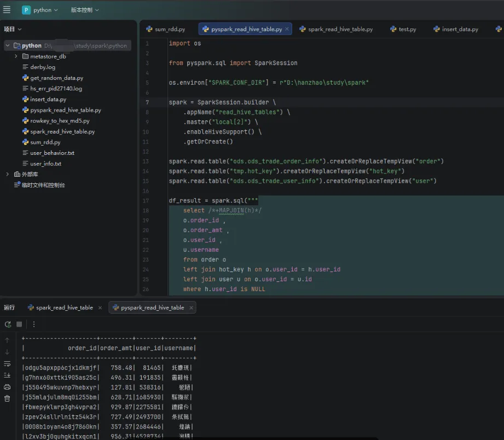Image resolution: width=504 pixels, height=440 pixels.
Task: Click console row with user_id 191835
Action: (x=107, y=378)
